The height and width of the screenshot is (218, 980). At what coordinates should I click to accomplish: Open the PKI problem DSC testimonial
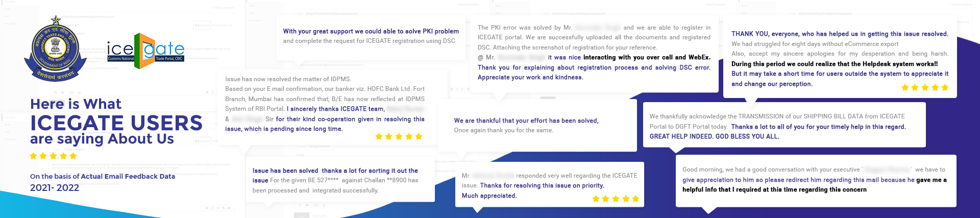click(371, 36)
